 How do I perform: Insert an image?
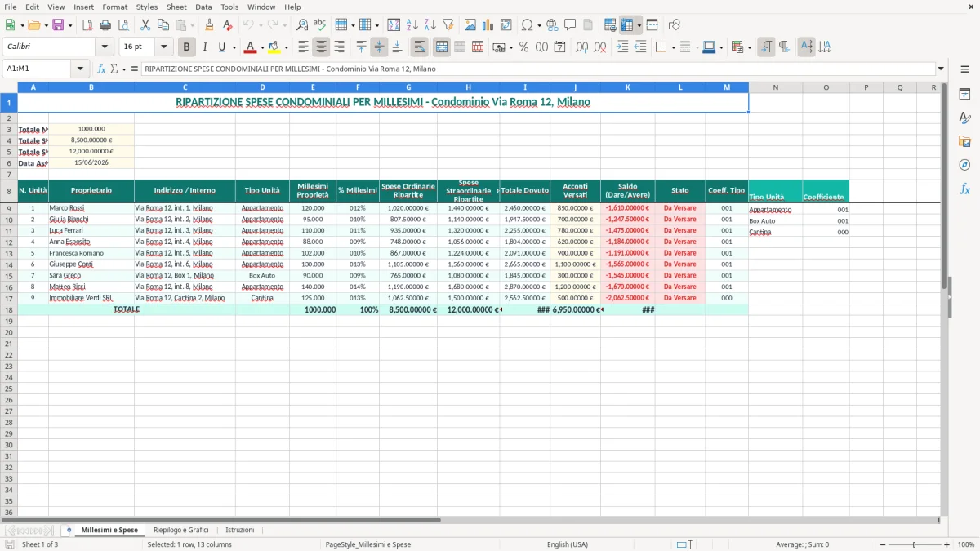click(x=470, y=25)
